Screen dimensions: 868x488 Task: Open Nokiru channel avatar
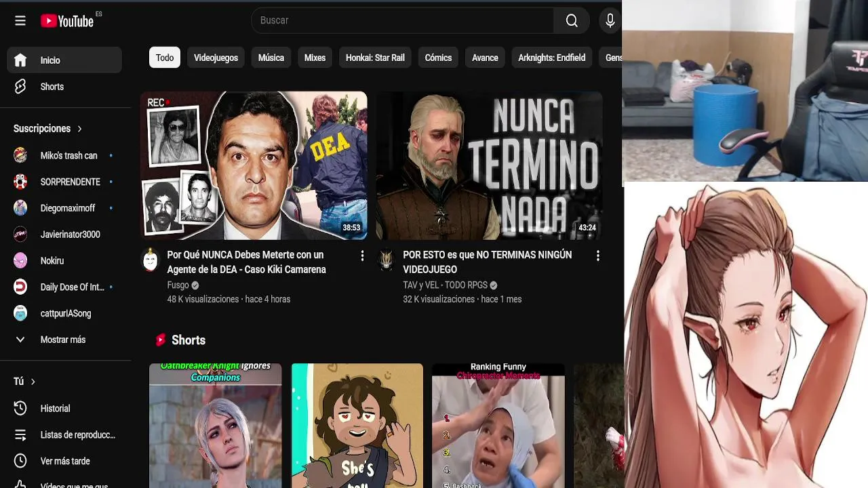point(20,260)
